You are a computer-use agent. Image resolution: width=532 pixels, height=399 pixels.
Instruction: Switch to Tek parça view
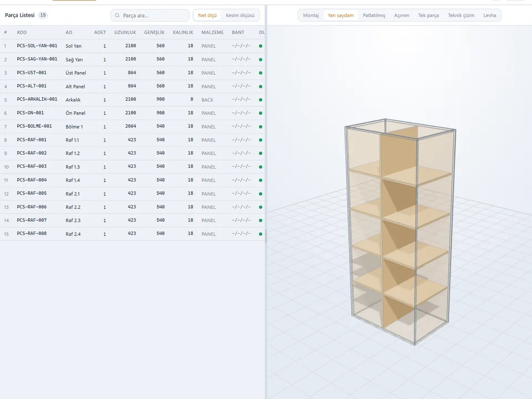click(428, 16)
